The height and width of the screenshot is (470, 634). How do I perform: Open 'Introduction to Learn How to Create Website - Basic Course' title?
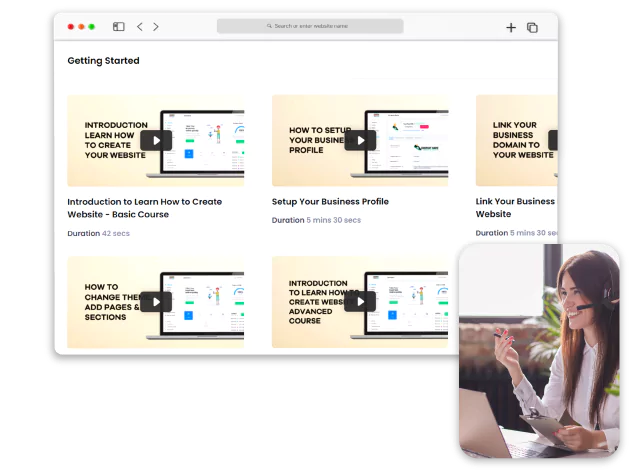point(145,208)
